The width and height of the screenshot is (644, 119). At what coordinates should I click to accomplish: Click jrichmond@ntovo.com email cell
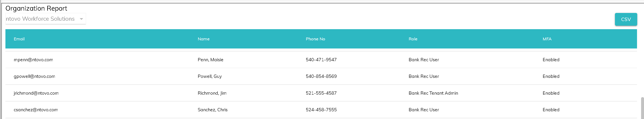36,93
